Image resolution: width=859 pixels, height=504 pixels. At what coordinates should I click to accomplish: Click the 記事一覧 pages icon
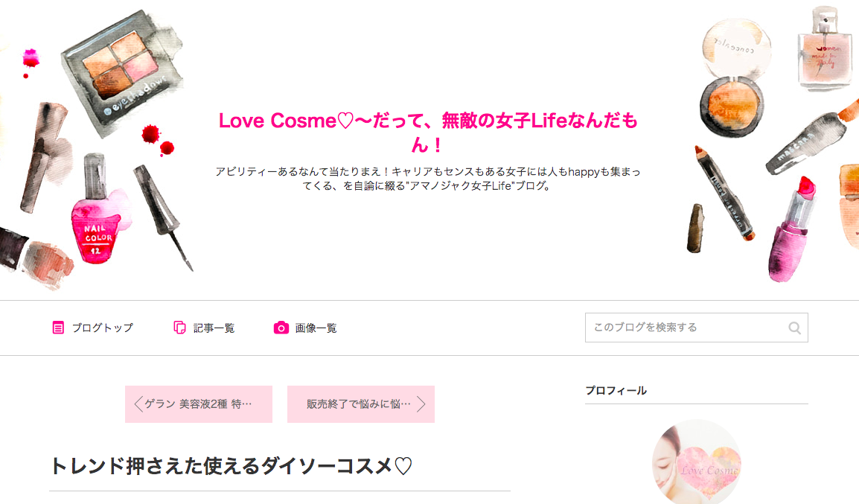click(x=179, y=328)
